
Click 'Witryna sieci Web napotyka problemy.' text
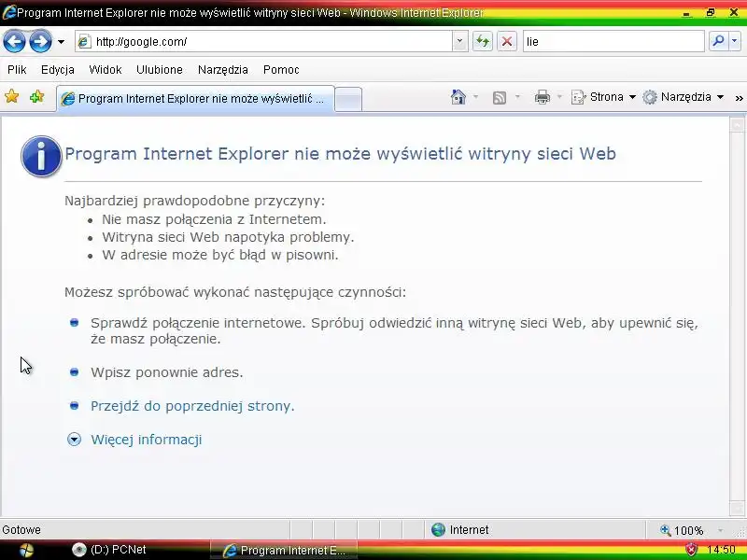[x=228, y=237]
